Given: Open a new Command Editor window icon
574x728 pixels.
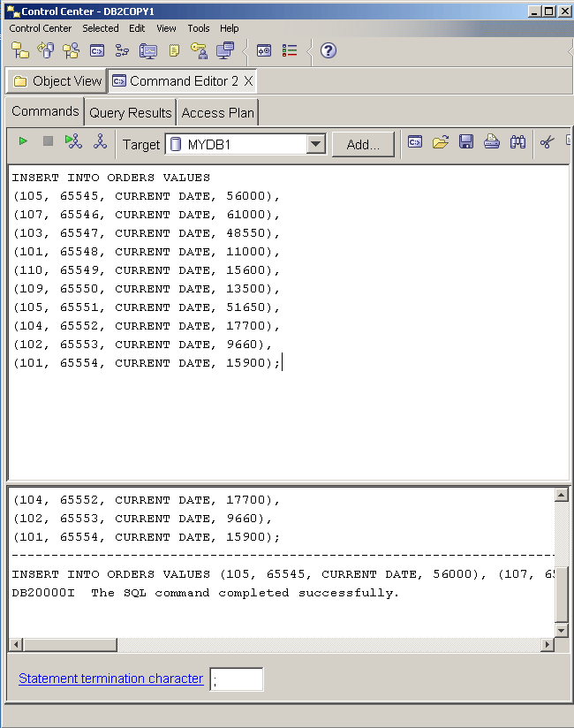Looking at the screenshot, I should tap(415, 141).
